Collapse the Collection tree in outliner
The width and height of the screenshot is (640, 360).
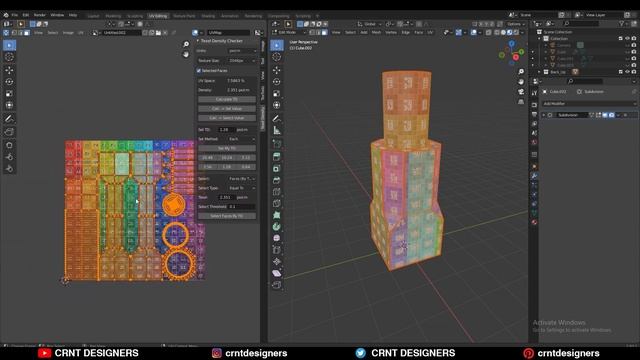pyautogui.click(x=540, y=38)
